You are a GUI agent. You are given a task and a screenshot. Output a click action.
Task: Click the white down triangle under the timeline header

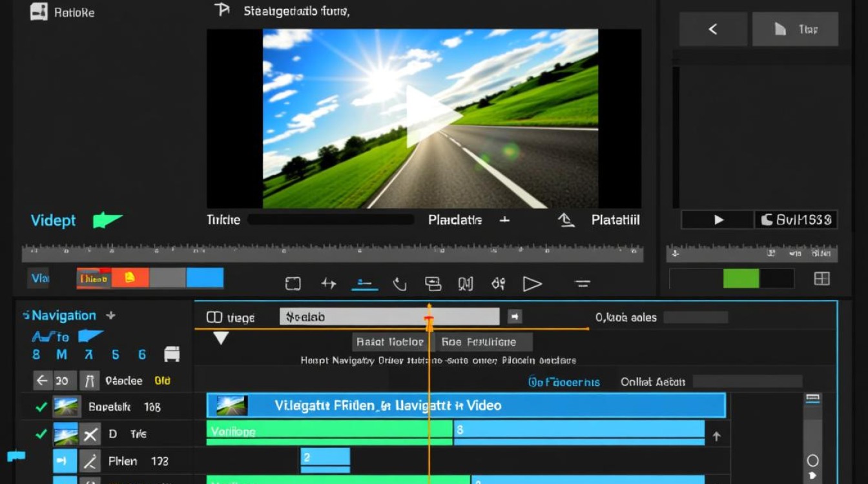221,338
